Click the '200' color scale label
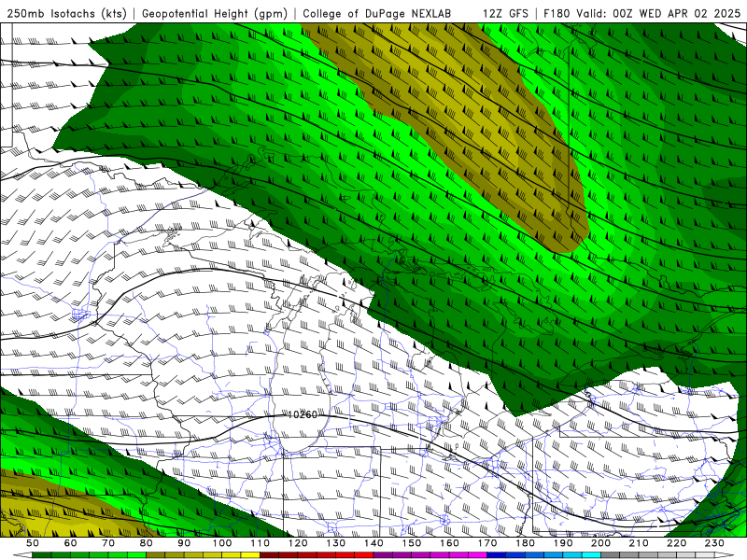 coord(600,543)
